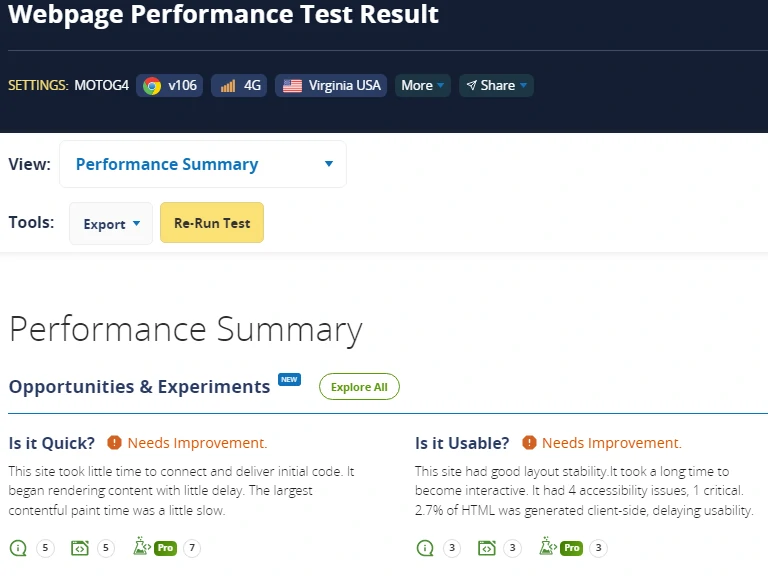The height and width of the screenshot is (579, 768).
Task: Open the Is it Quick? section heading
Action: (51, 443)
